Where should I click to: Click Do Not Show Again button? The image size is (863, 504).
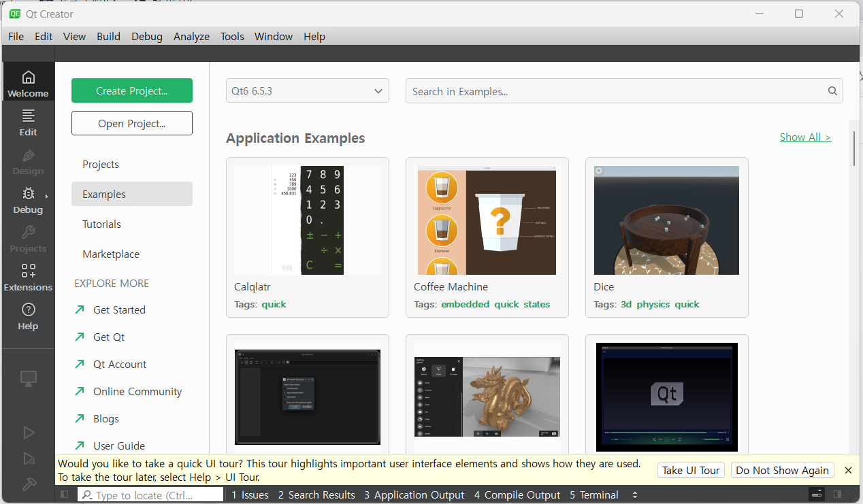782,470
